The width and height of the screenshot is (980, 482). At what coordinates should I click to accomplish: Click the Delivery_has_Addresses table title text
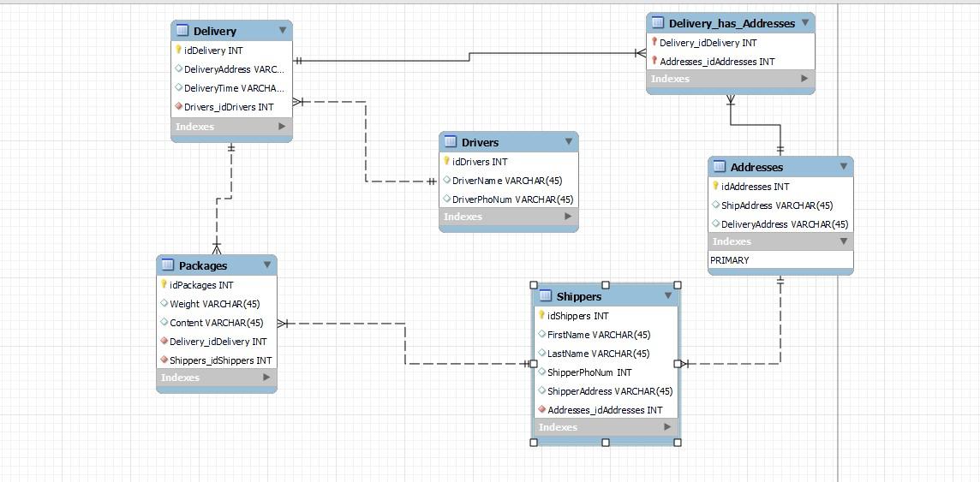(732, 24)
